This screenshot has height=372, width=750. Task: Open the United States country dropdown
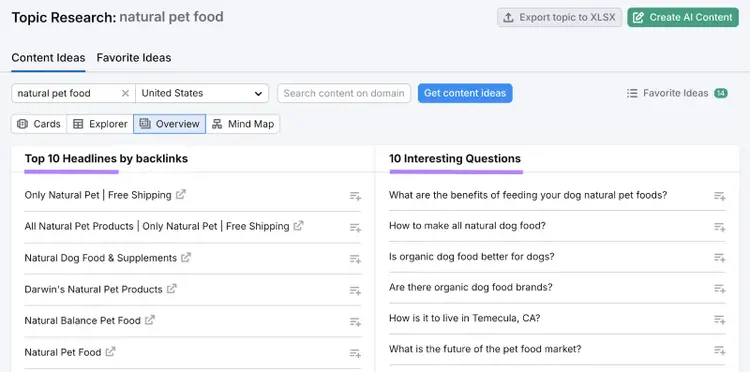coord(202,93)
